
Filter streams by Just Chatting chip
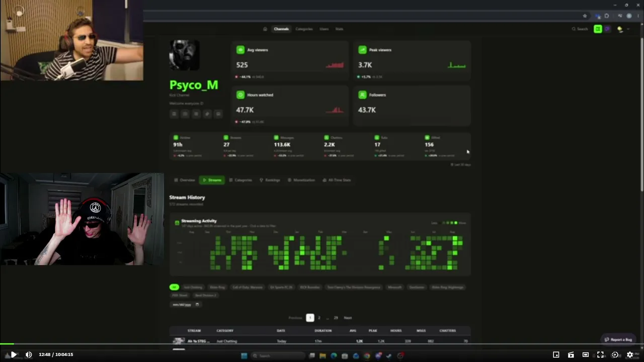(193, 287)
